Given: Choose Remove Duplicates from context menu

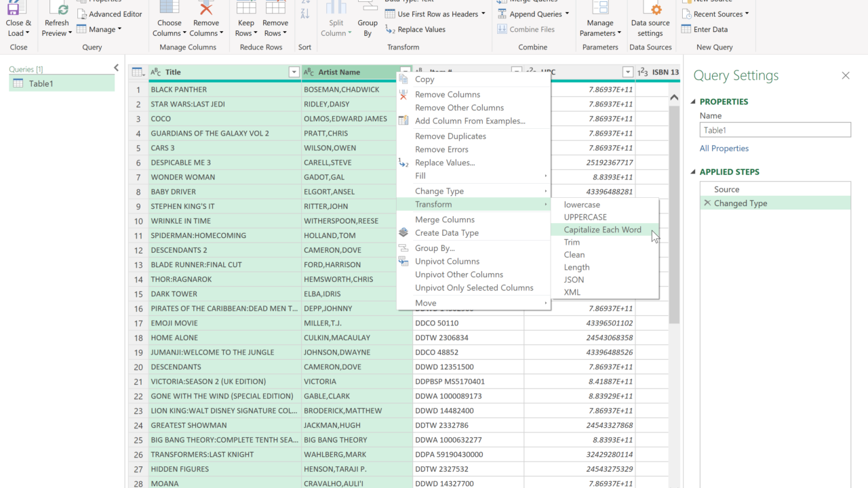Looking at the screenshot, I should 450,136.
